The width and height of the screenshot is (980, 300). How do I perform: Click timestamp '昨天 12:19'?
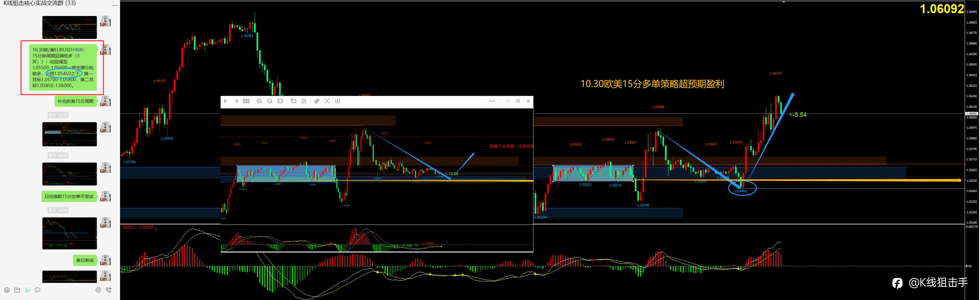tap(58, 115)
